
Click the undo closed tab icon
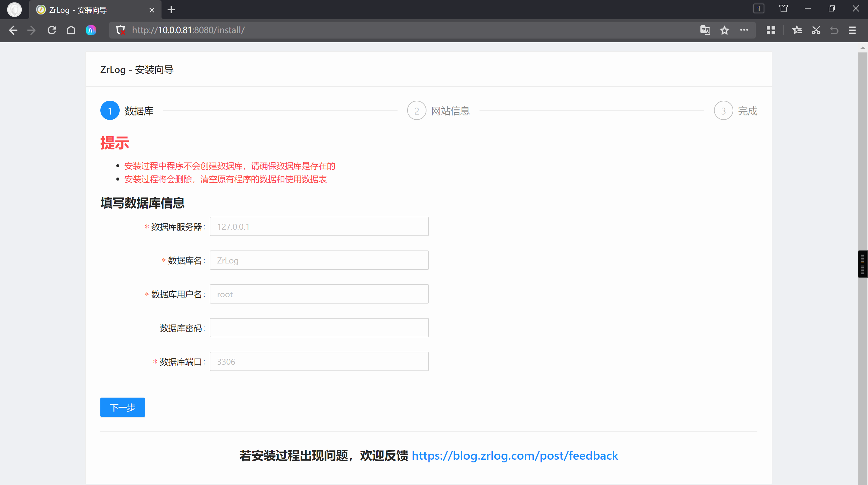point(834,30)
